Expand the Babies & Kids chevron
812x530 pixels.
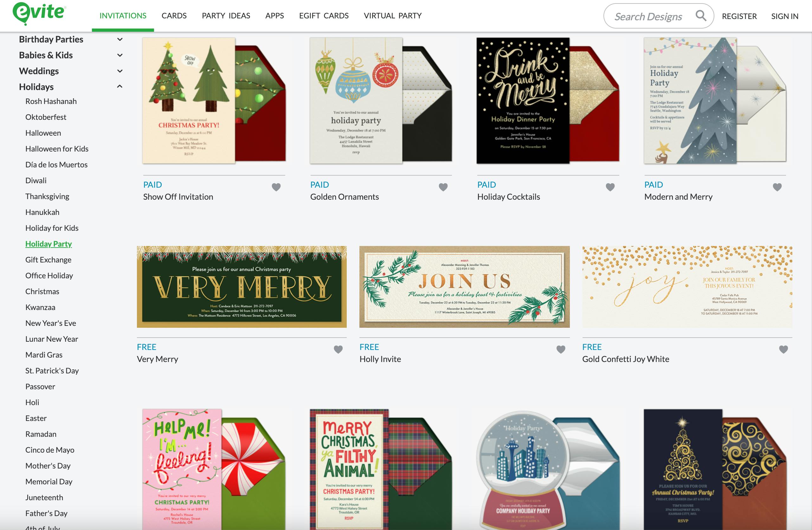click(120, 55)
